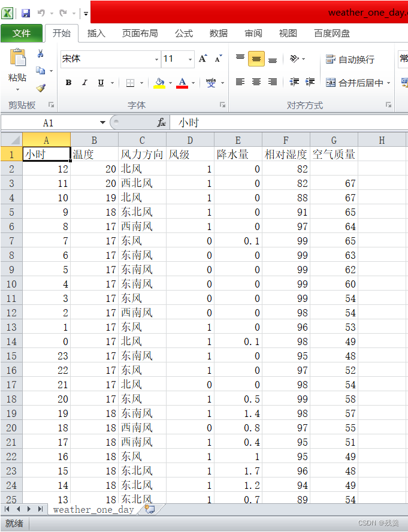This screenshot has width=408, height=532.
Task: Open the font name dropdown showing 宋体
Action: click(x=156, y=59)
